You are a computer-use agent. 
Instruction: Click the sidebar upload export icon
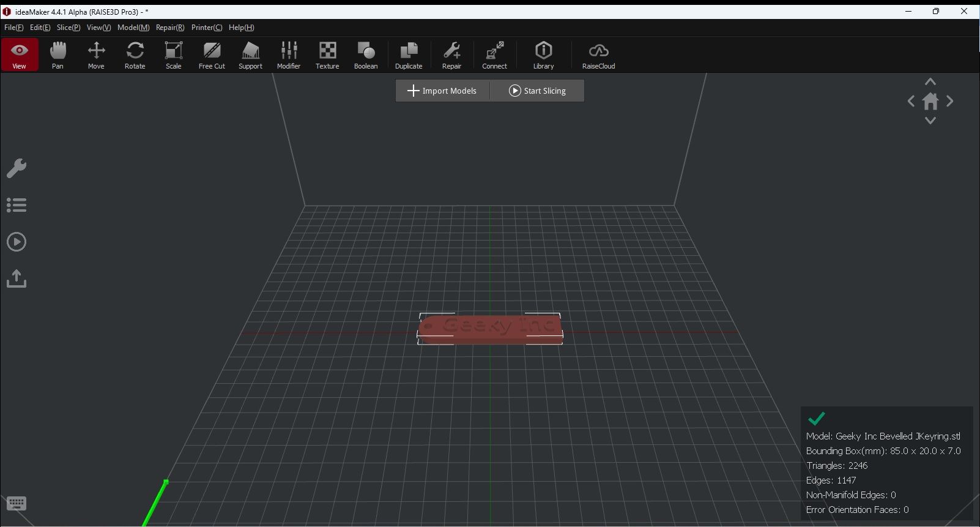pos(17,278)
